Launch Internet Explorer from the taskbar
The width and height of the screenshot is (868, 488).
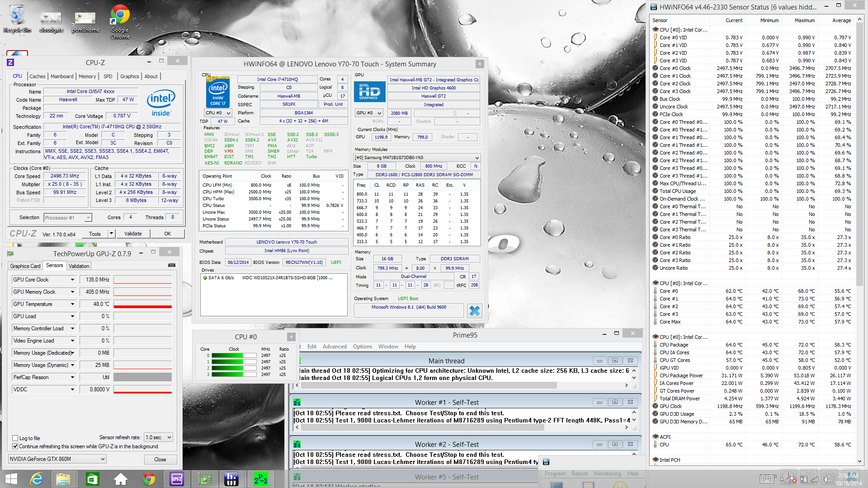[36, 479]
